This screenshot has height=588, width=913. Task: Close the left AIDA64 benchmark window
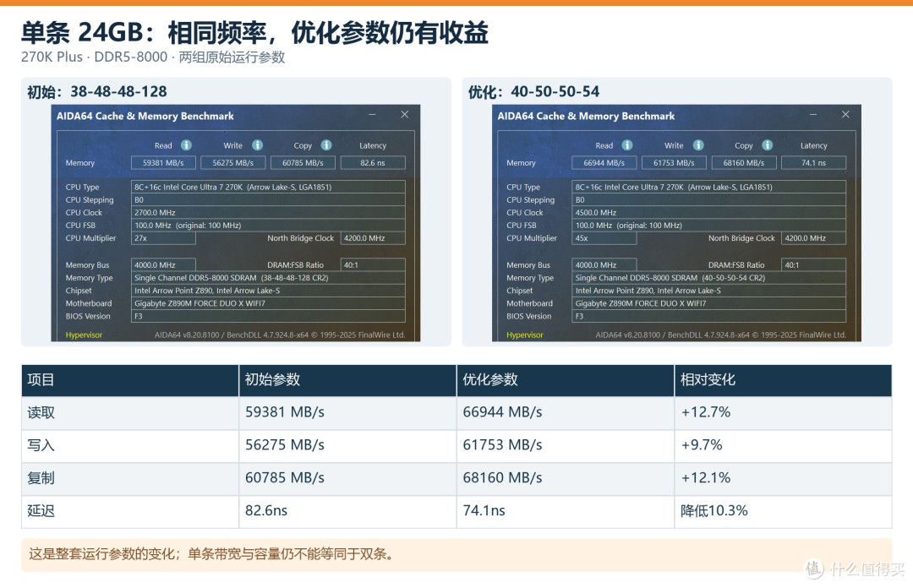pos(405,115)
